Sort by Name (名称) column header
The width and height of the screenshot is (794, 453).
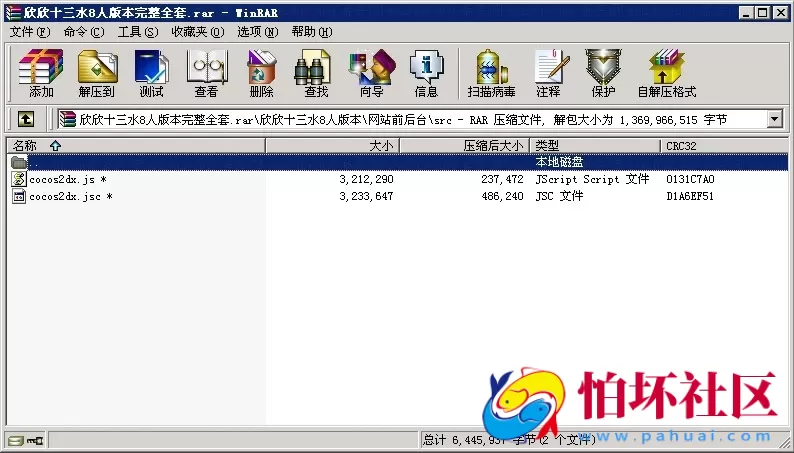click(x=136, y=146)
